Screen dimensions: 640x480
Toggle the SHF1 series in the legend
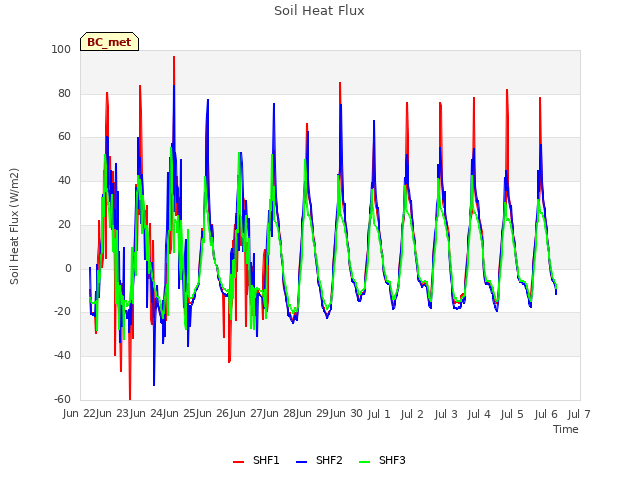tap(256, 460)
